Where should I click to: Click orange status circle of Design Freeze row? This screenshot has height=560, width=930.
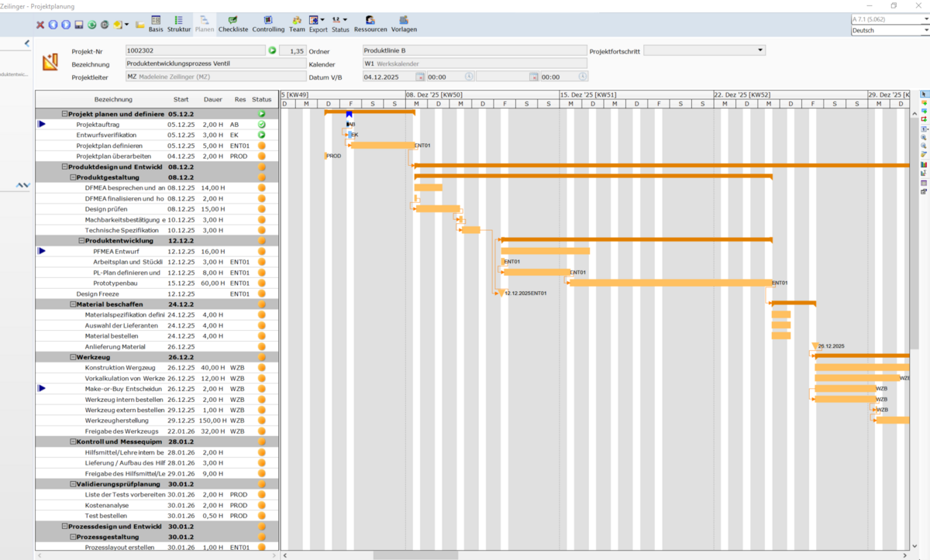262,294
